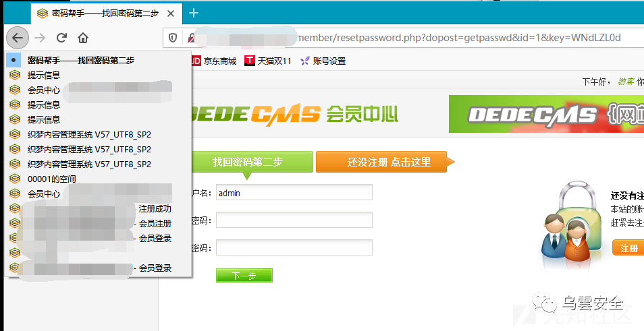Click the browser Back arrow button
Viewport: 644px width, 331px height.
[18, 38]
